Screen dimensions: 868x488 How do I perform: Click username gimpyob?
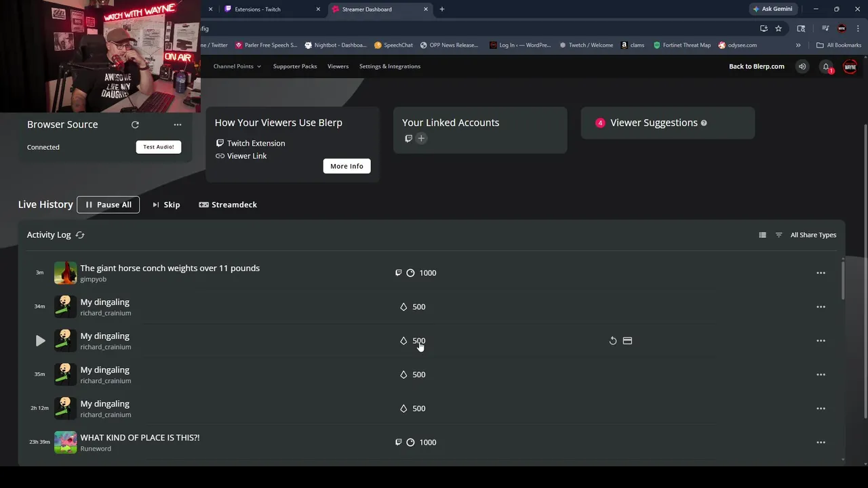point(94,279)
